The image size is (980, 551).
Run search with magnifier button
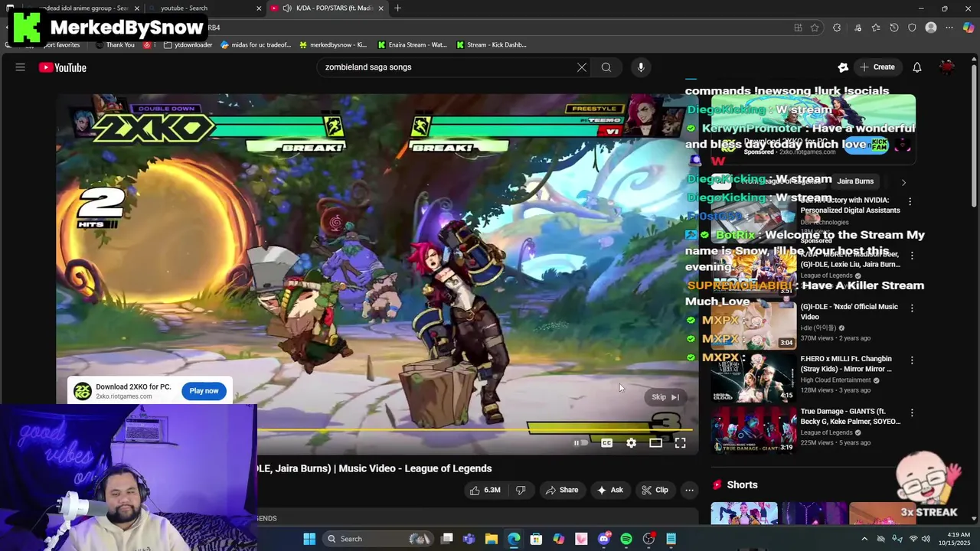(x=606, y=67)
